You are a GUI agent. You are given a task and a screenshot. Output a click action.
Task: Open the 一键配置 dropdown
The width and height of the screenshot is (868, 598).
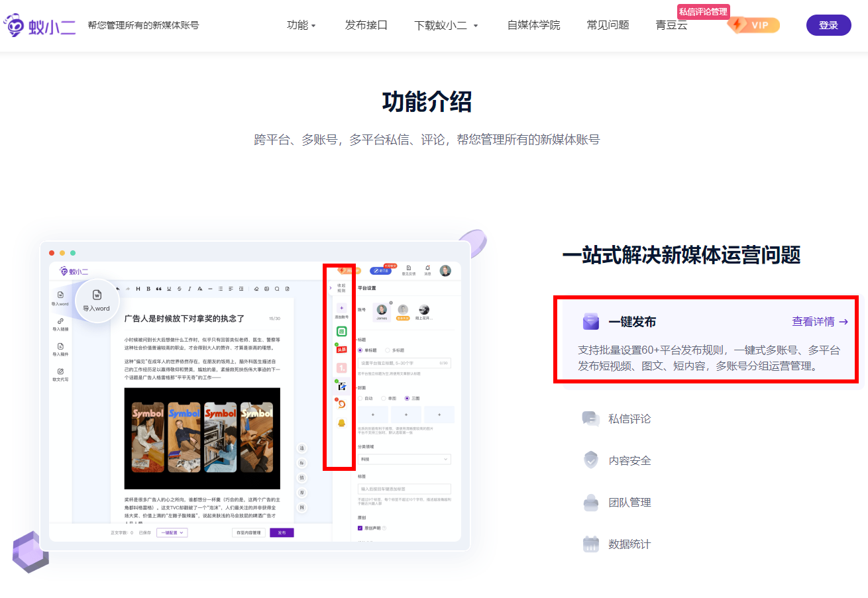(x=172, y=532)
